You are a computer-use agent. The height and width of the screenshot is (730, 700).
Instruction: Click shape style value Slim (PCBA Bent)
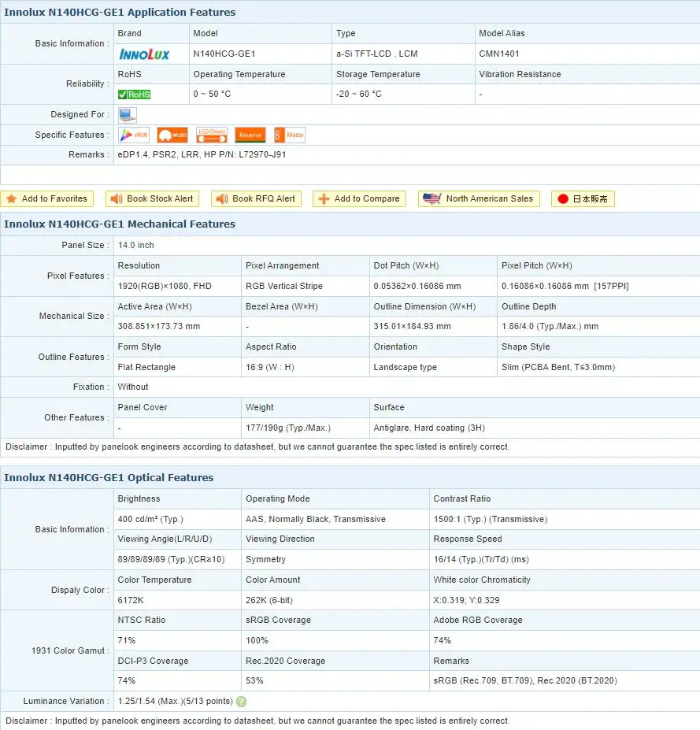(558, 367)
